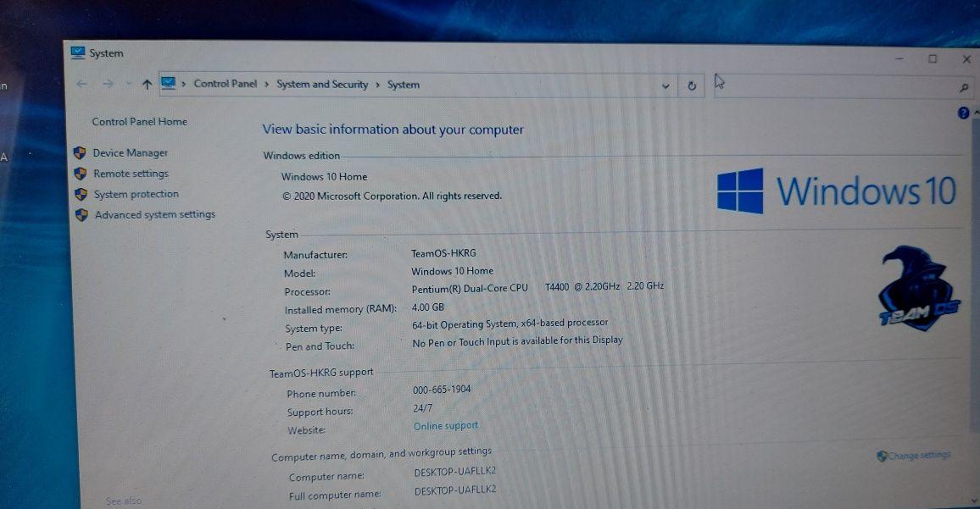
Task: Click the vertical scrollbar on the right
Action: pos(975,274)
